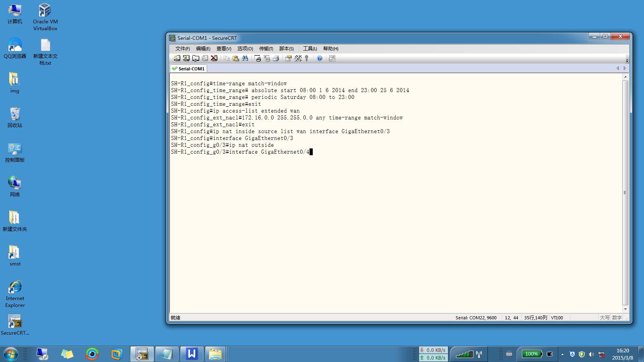Viewport: 644px width, 362px height.
Task: Click the SecureCRT taskbar button
Action: click(x=142, y=354)
